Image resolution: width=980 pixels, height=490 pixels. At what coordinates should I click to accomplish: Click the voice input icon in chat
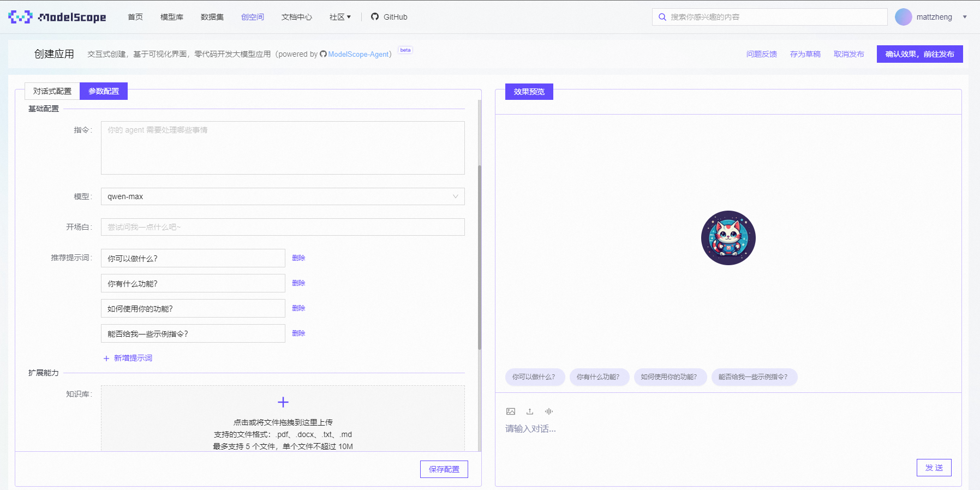click(549, 411)
